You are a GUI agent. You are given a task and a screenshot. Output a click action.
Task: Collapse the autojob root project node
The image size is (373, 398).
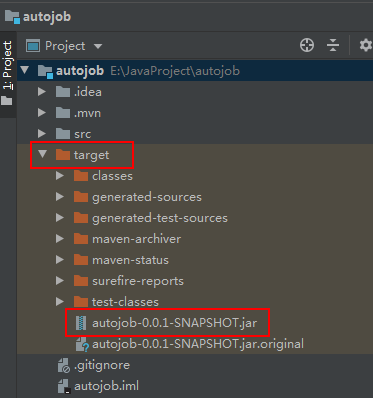[x=24, y=70]
